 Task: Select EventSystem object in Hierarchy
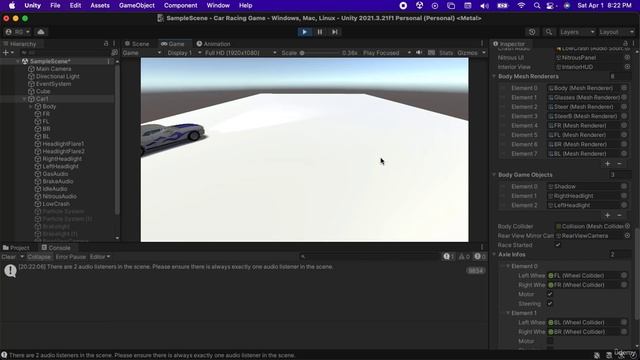pos(53,84)
